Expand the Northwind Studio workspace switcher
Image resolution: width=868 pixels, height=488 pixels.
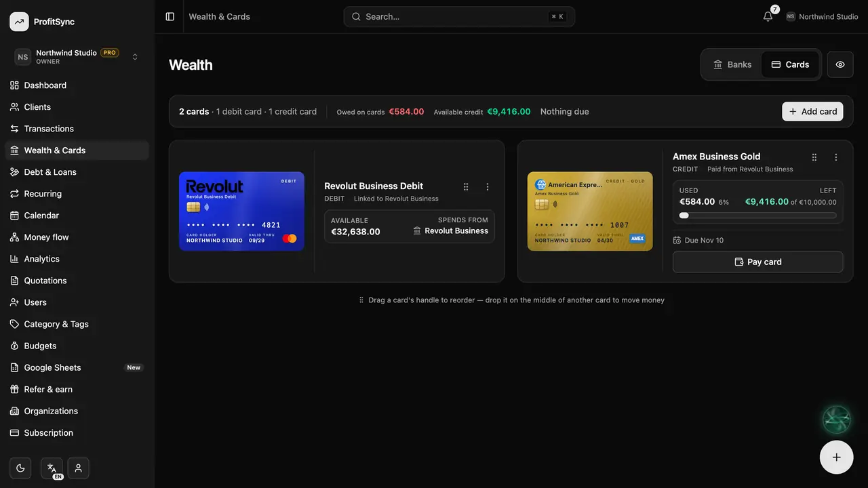coord(77,57)
